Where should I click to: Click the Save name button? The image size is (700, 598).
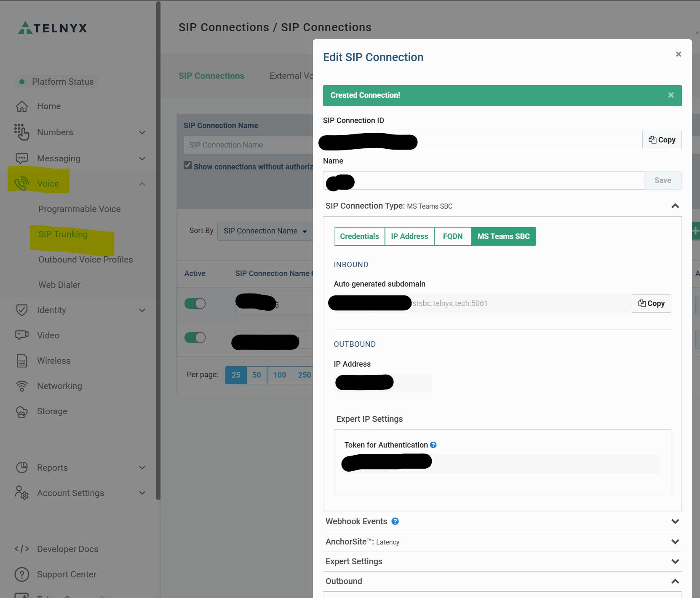pyautogui.click(x=663, y=180)
